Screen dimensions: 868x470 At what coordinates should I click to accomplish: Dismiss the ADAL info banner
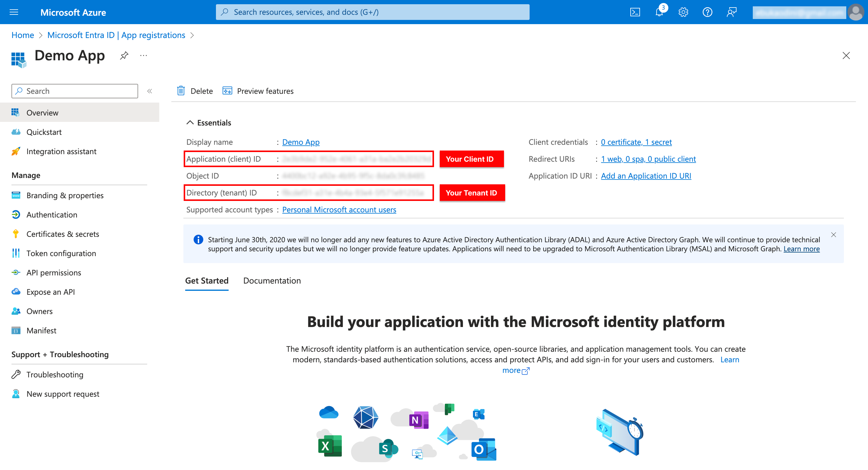coord(833,235)
